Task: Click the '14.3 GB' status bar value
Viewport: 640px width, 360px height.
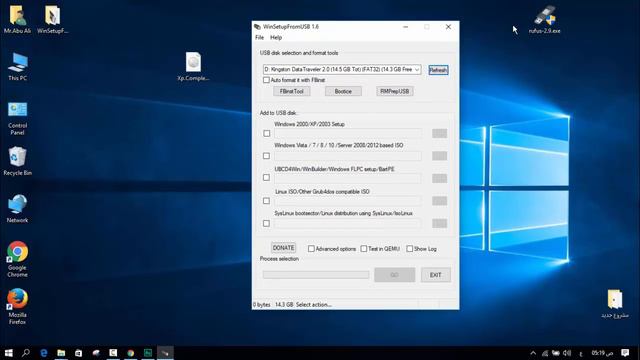Action: (284, 304)
